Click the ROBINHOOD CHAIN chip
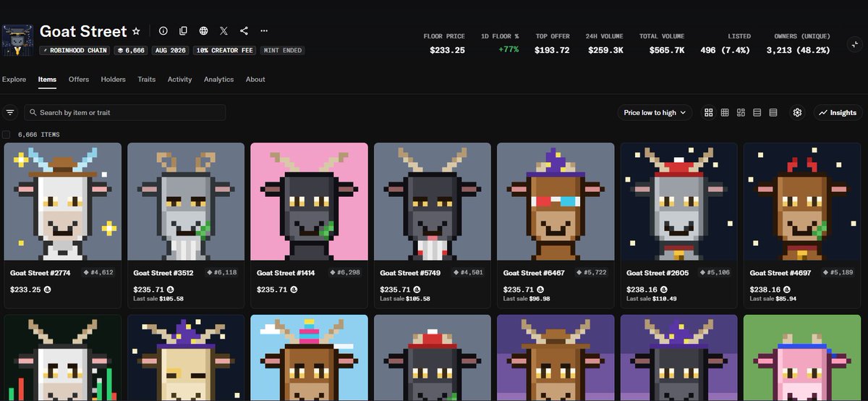 click(74, 51)
